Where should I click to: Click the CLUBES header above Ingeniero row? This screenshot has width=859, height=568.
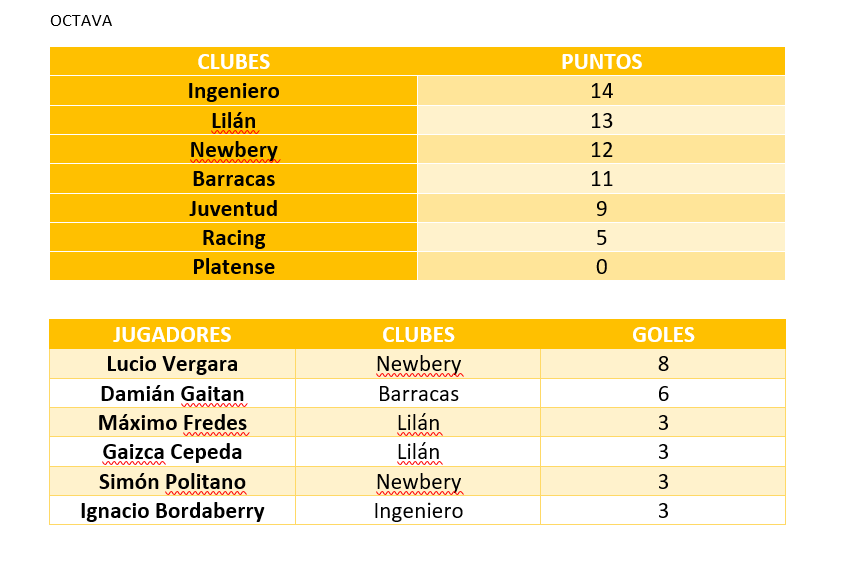pos(233,62)
